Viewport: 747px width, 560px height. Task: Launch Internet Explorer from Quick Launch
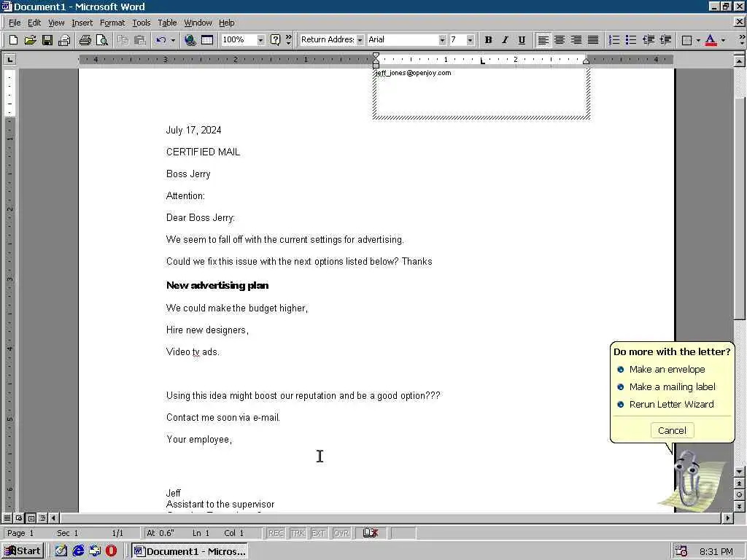78,551
